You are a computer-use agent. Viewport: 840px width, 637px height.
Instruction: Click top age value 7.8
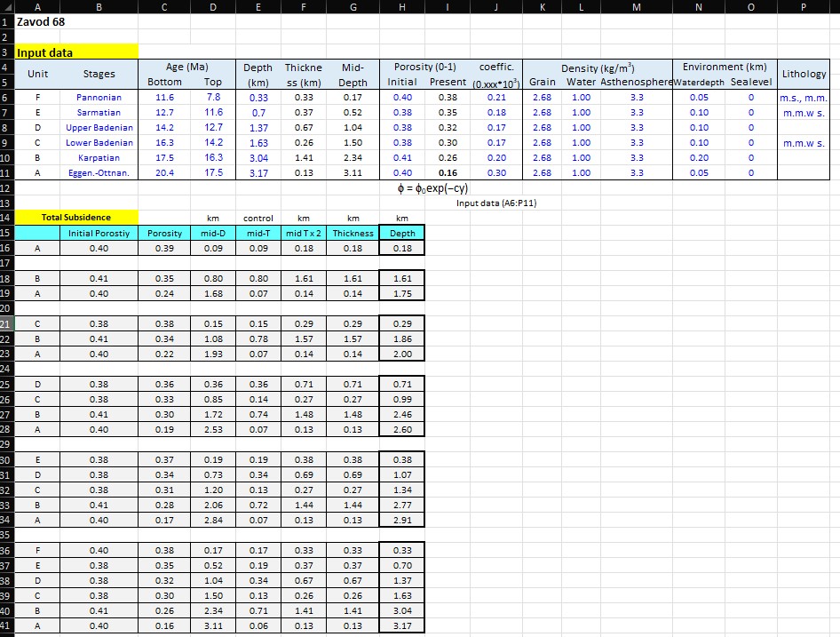[213, 97]
